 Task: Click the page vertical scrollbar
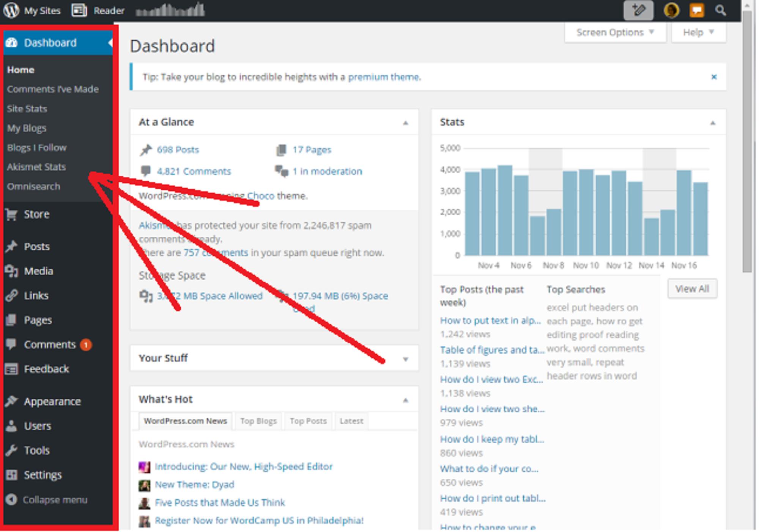coord(747,140)
